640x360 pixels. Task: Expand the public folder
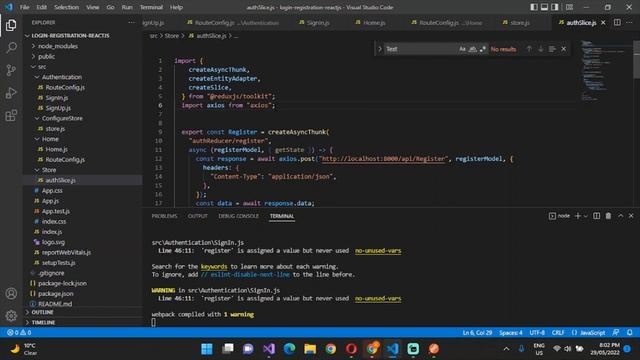46,56
